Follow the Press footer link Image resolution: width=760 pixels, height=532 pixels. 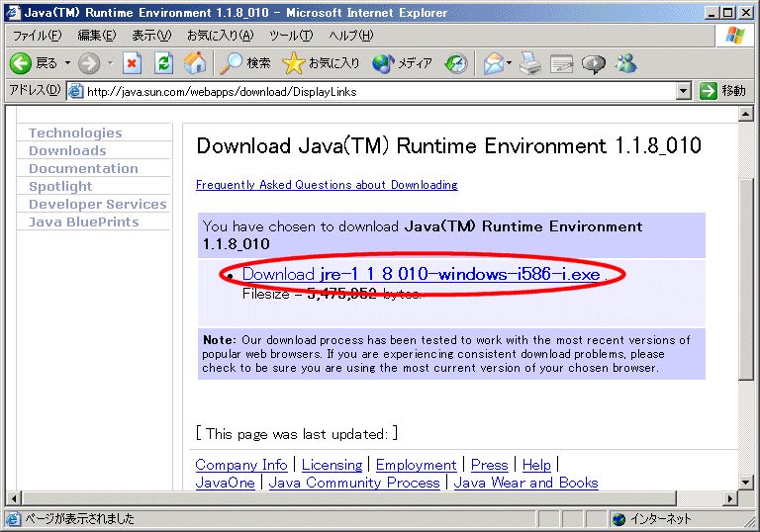pyautogui.click(x=489, y=465)
